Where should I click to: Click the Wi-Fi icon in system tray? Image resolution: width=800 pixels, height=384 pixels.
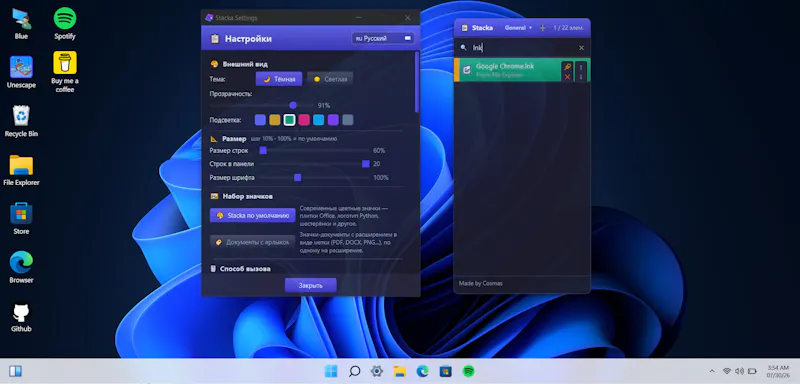point(727,371)
